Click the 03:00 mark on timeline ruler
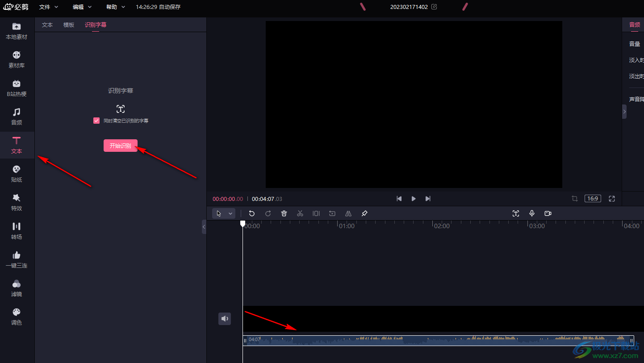This screenshot has height=363, width=644. (x=537, y=226)
